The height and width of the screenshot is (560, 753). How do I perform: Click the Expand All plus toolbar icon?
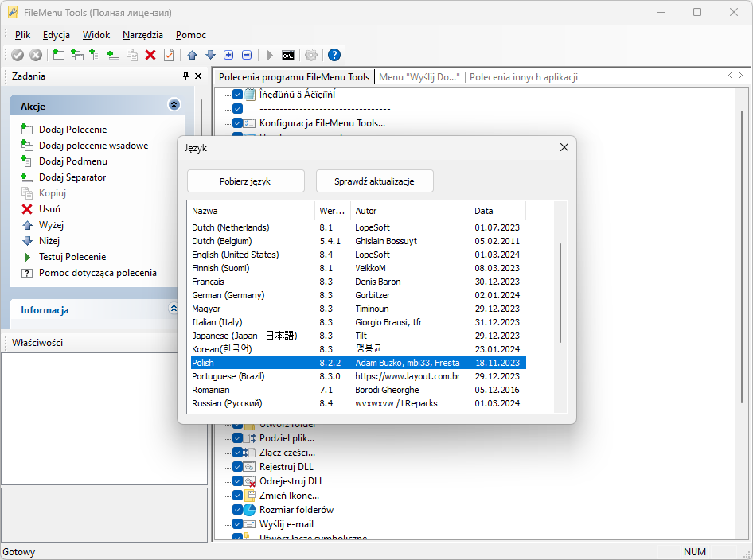tap(228, 55)
